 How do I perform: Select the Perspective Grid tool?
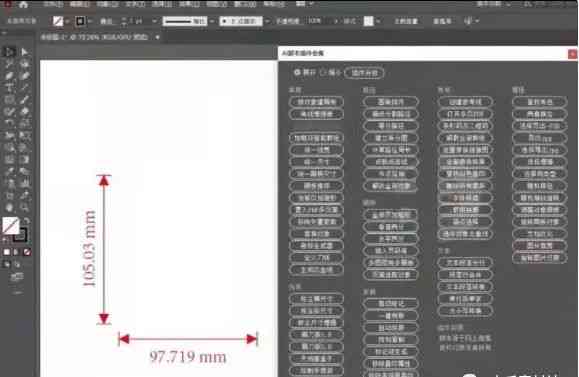click(x=24, y=148)
